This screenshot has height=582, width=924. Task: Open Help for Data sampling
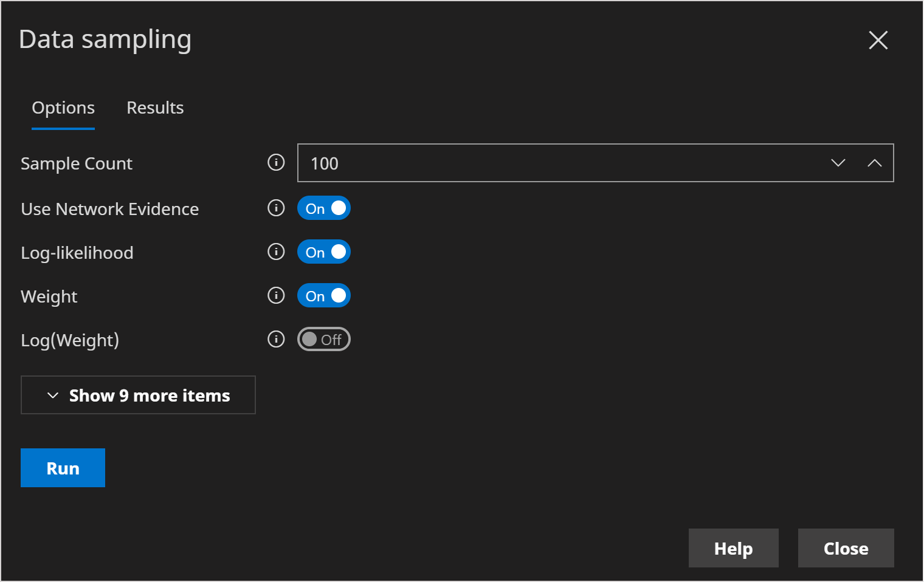(x=733, y=548)
